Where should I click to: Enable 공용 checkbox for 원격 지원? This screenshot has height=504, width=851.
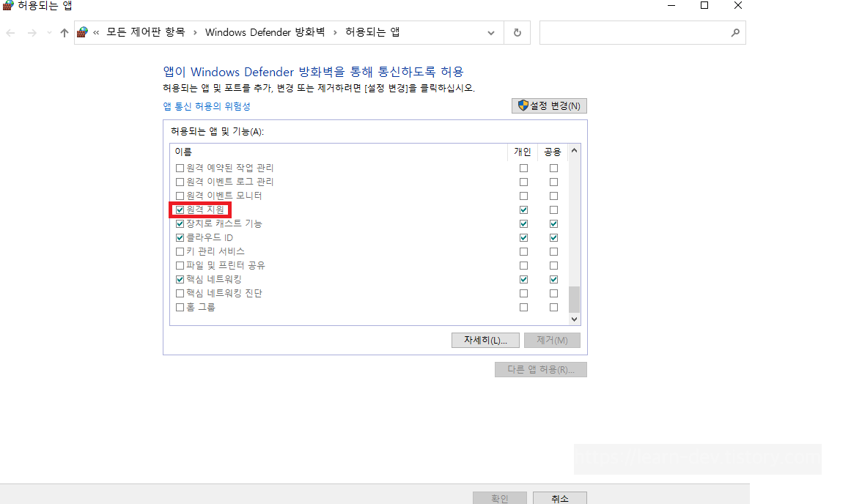[553, 210]
